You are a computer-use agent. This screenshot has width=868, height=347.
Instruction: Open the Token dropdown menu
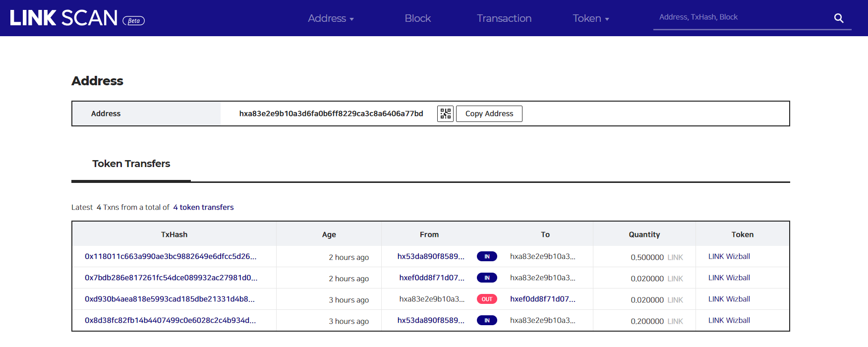(591, 18)
